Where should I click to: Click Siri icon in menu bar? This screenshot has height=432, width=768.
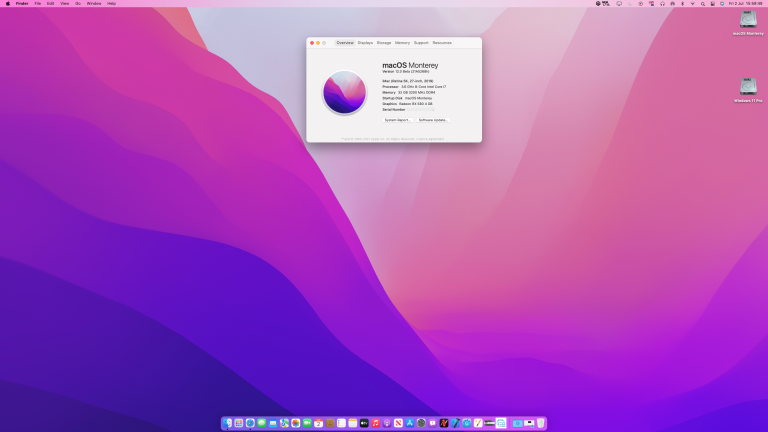(x=722, y=3)
